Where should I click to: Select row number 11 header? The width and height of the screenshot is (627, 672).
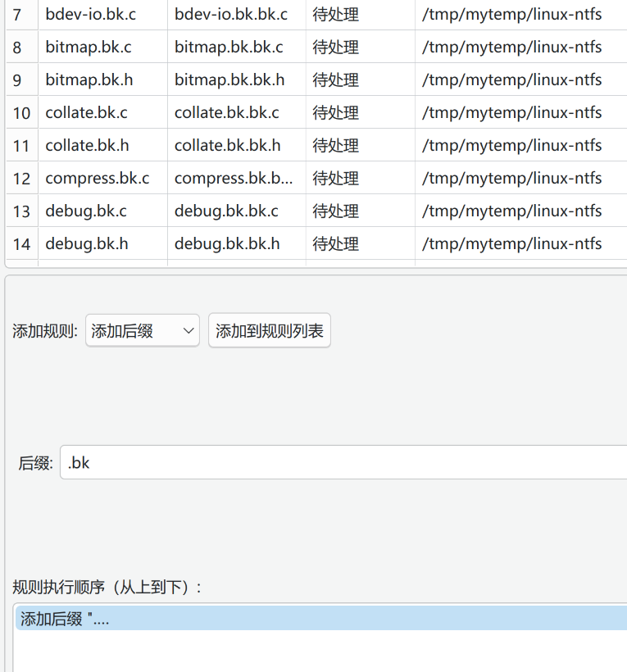[x=22, y=145]
